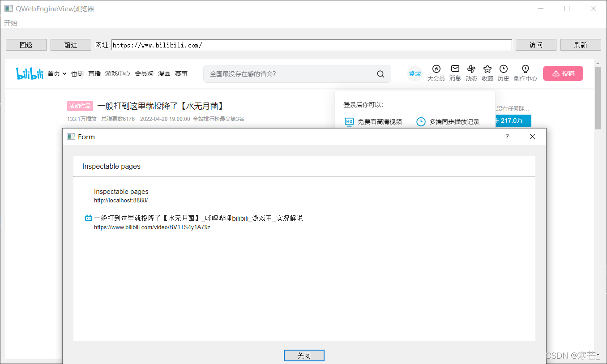Click the 133.1万播放 text
Viewport: 607px width, 364px height.
click(82, 119)
